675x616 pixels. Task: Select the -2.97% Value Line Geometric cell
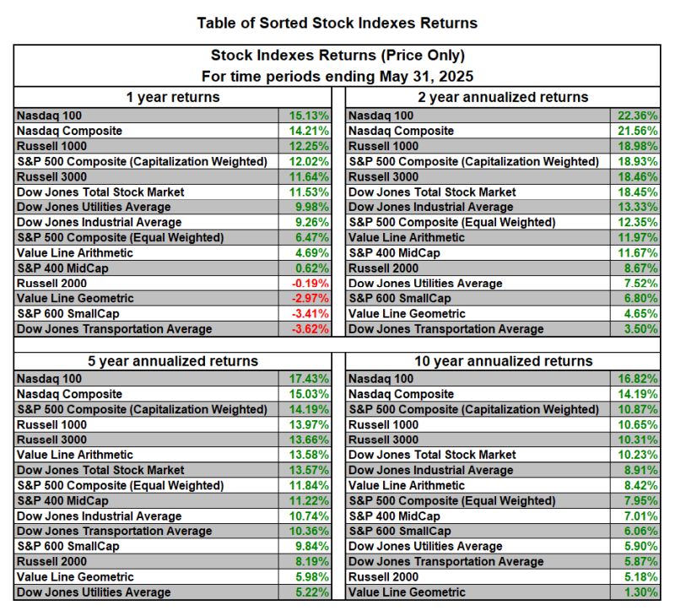(x=308, y=299)
